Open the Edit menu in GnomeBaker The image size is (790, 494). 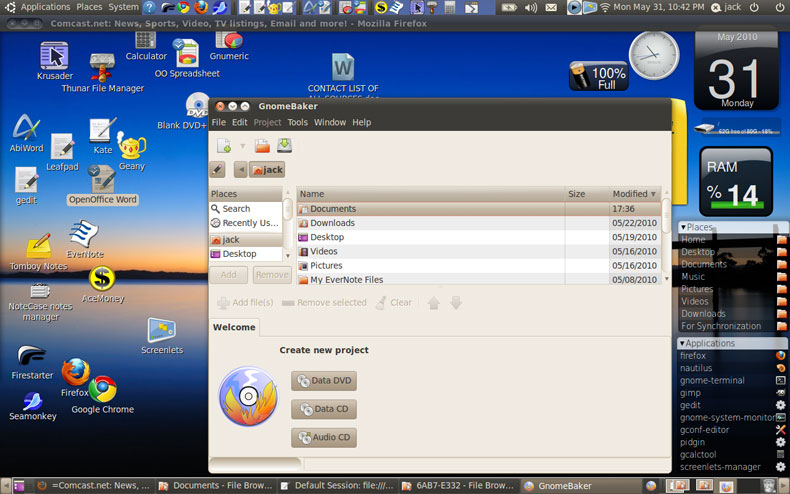(239, 122)
